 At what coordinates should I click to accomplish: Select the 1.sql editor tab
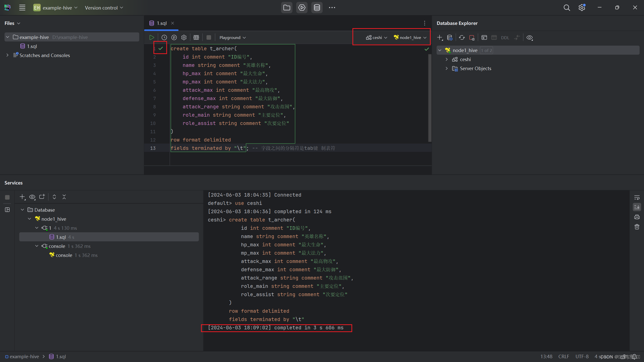161,23
